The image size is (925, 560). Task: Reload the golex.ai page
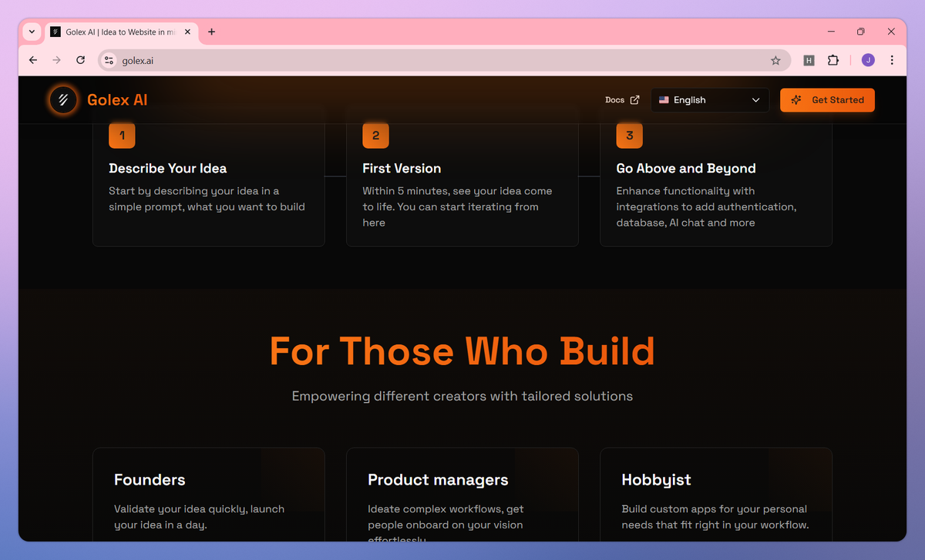tap(80, 60)
